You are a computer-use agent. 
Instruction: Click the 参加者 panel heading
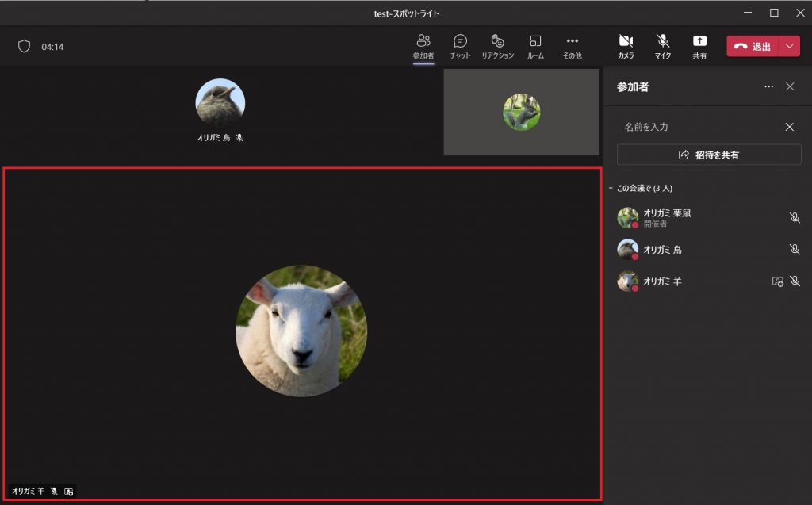pyautogui.click(x=632, y=86)
